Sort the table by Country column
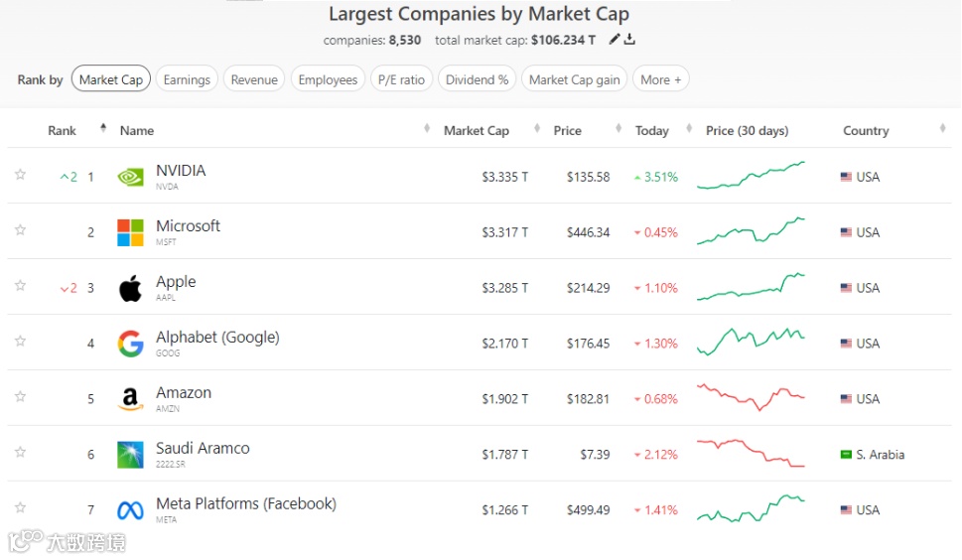962x560 pixels. [x=866, y=130]
